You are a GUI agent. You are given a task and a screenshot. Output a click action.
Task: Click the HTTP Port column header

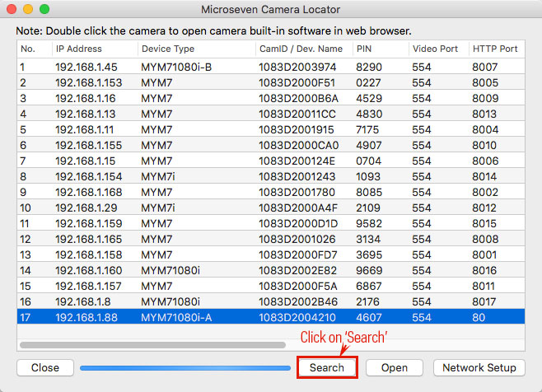coord(497,49)
